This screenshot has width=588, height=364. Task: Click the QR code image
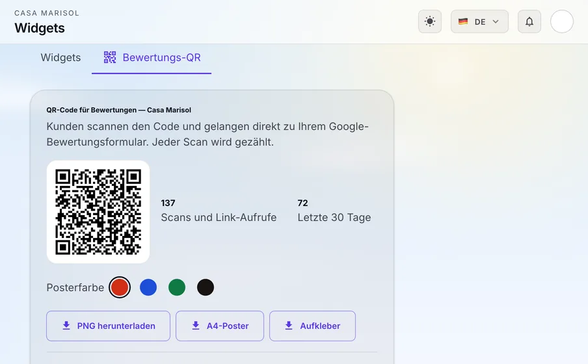click(98, 212)
